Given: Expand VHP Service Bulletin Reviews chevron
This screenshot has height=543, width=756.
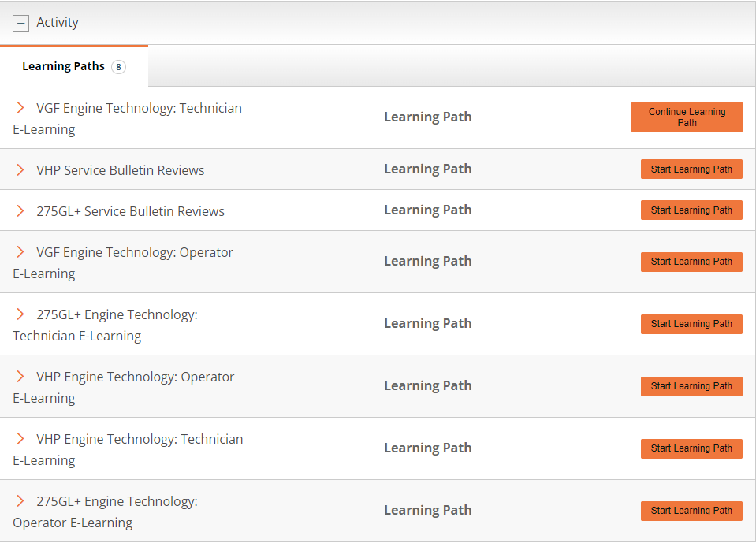Looking at the screenshot, I should (x=20, y=170).
